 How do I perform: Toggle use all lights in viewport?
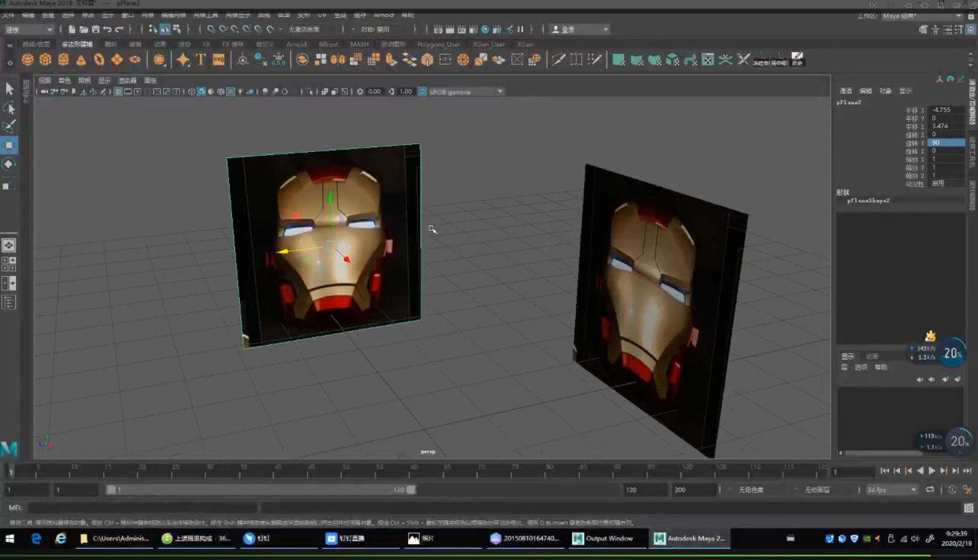click(x=240, y=91)
